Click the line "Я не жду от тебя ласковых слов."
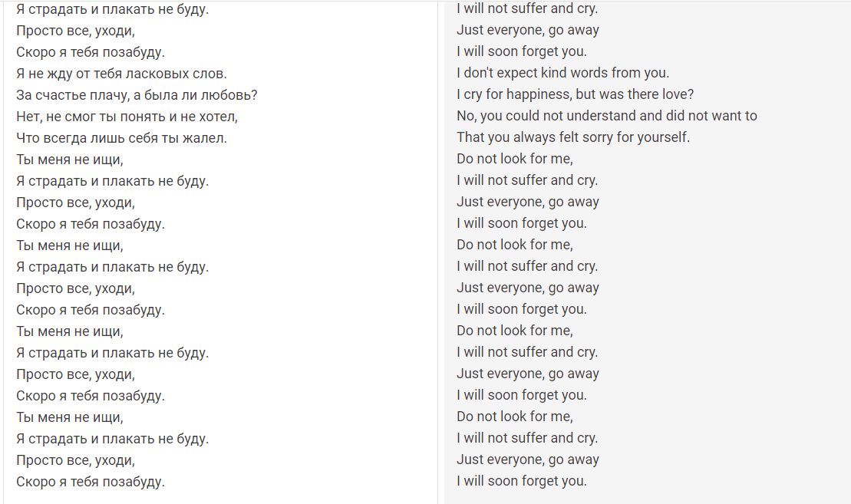 (121, 74)
